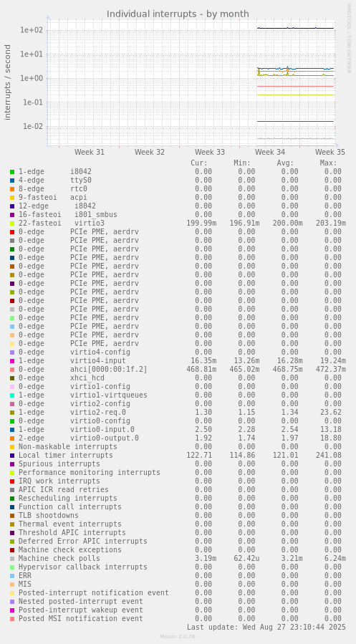
Task: Click the salmon swatch beside ahci[0000:00:1f.2]
Action: (12, 369)
